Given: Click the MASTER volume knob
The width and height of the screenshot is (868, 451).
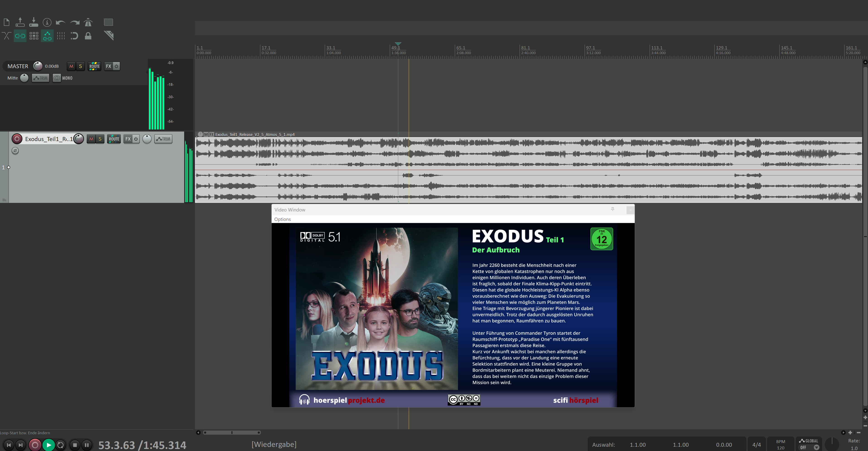Looking at the screenshot, I should coord(38,66).
